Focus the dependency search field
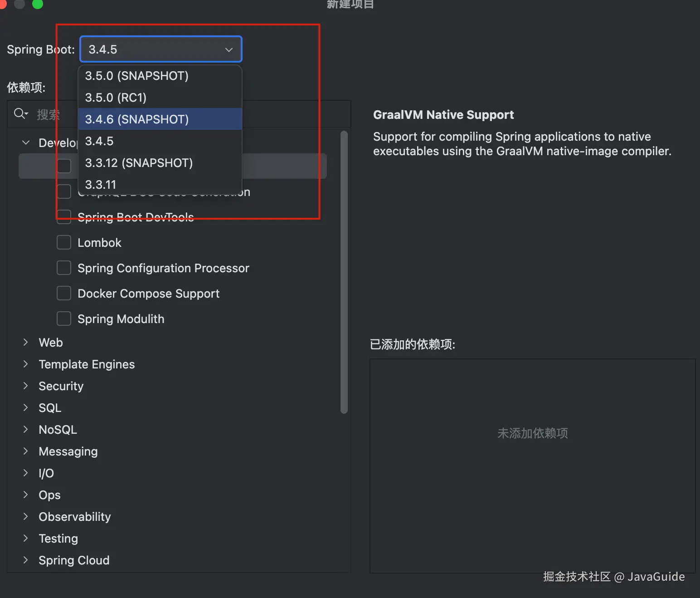700x598 pixels. 179,114
